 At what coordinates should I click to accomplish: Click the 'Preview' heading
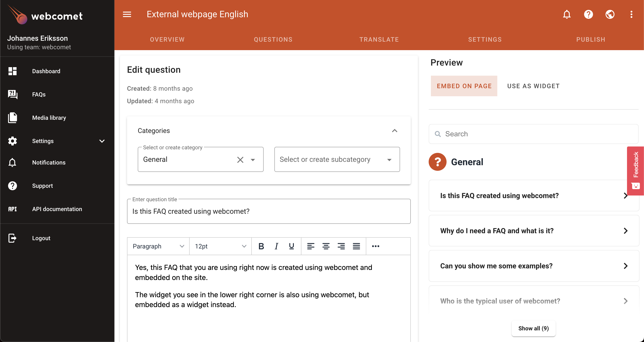447,62
